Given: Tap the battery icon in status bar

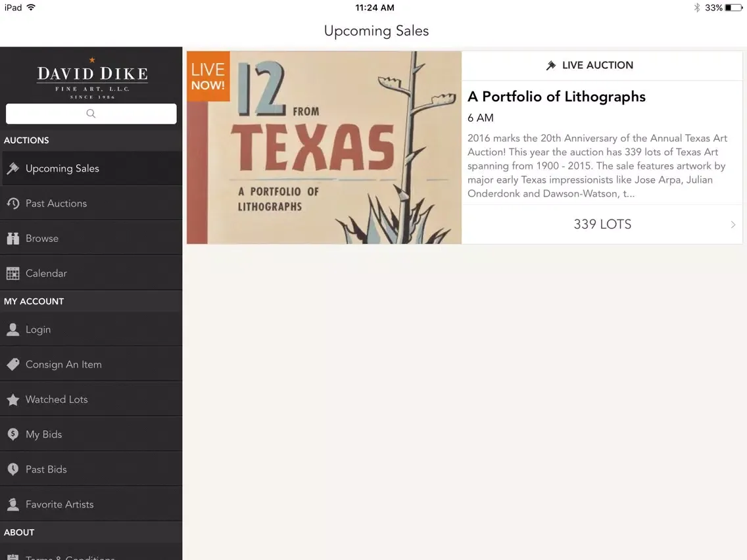Looking at the screenshot, I should (734, 8).
